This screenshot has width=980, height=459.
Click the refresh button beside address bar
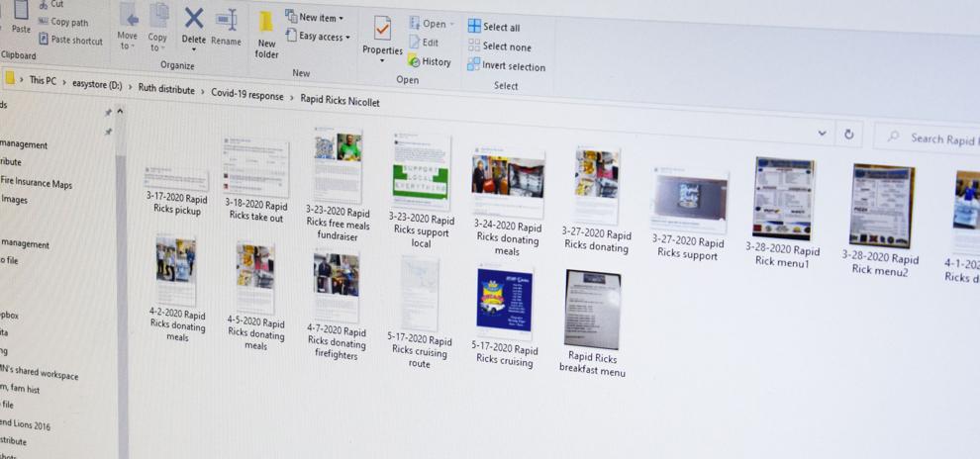(x=848, y=134)
